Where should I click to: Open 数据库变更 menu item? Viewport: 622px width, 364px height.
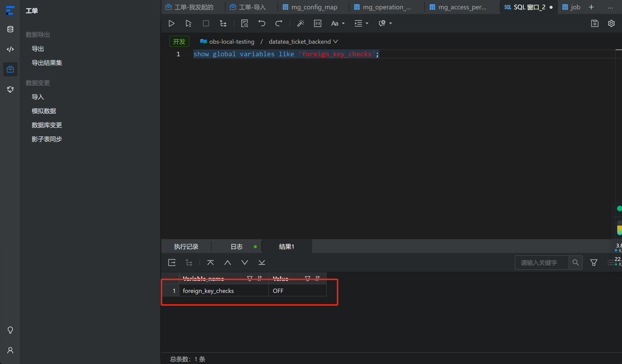[x=47, y=125]
